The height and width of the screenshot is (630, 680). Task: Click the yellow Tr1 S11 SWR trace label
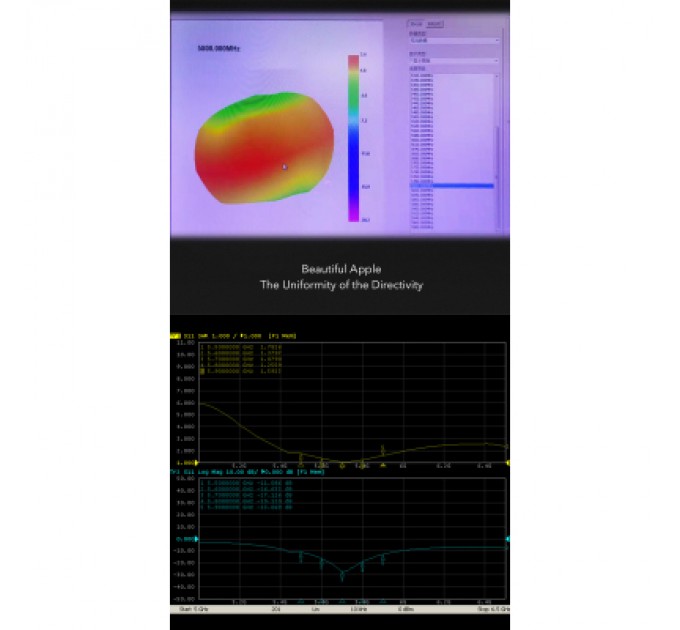pyautogui.click(x=230, y=335)
